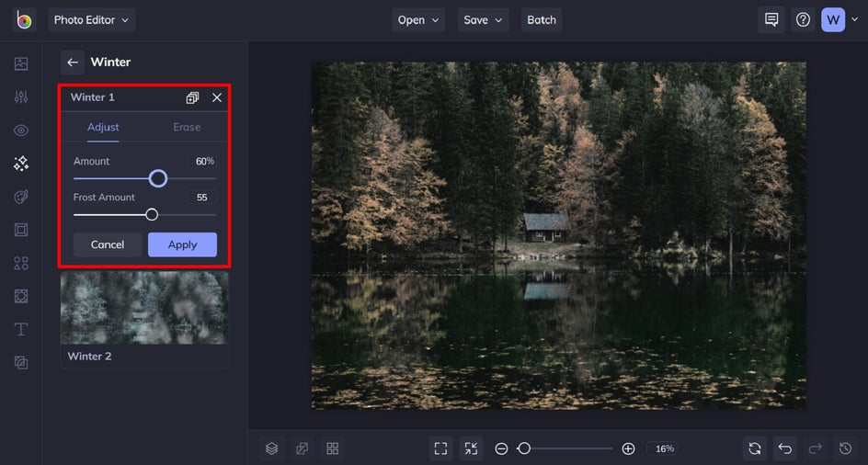868x465 pixels.
Task: Switch to the Erase tab
Action: coord(187,127)
